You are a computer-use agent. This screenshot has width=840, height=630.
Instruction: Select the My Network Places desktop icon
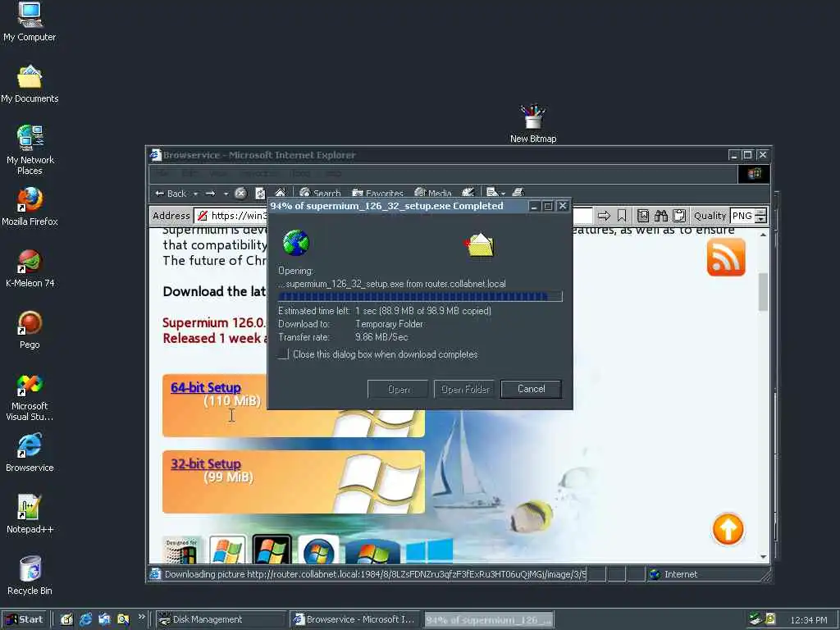click(x=30, y=150)
